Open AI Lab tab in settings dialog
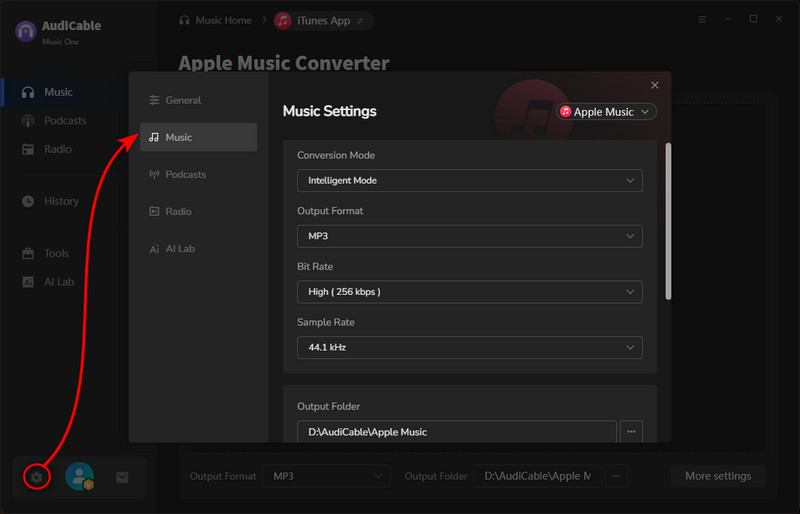Viewport: 800px width, 514px height. pos(198,249)
